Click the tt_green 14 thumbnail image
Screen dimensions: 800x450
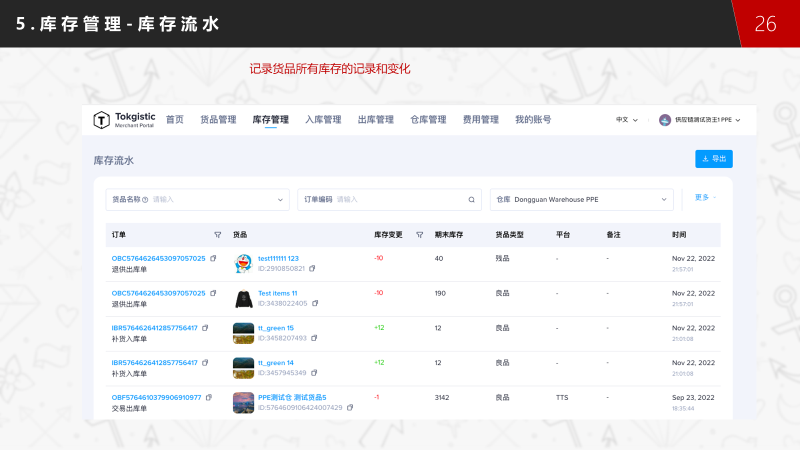click(x=243, y=368)
